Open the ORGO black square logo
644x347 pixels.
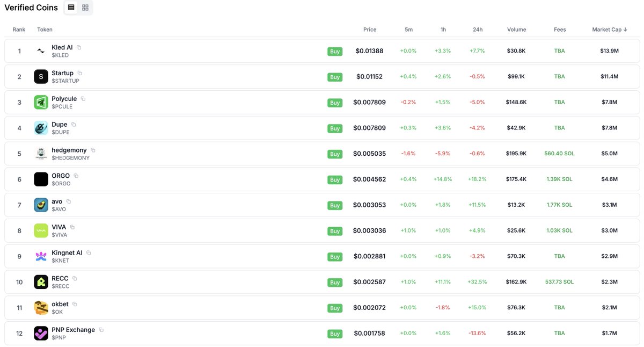tap(41, 179)
